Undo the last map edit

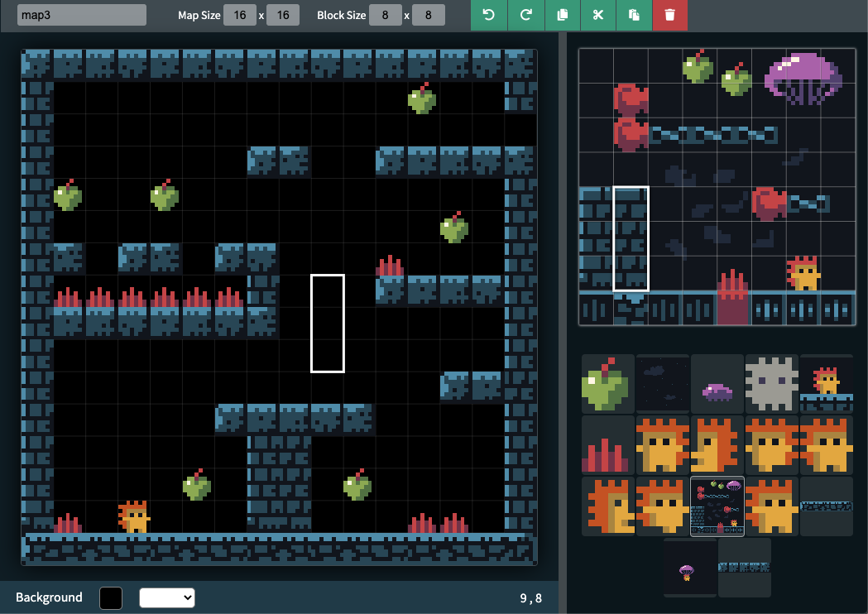[x=488, y=15]
